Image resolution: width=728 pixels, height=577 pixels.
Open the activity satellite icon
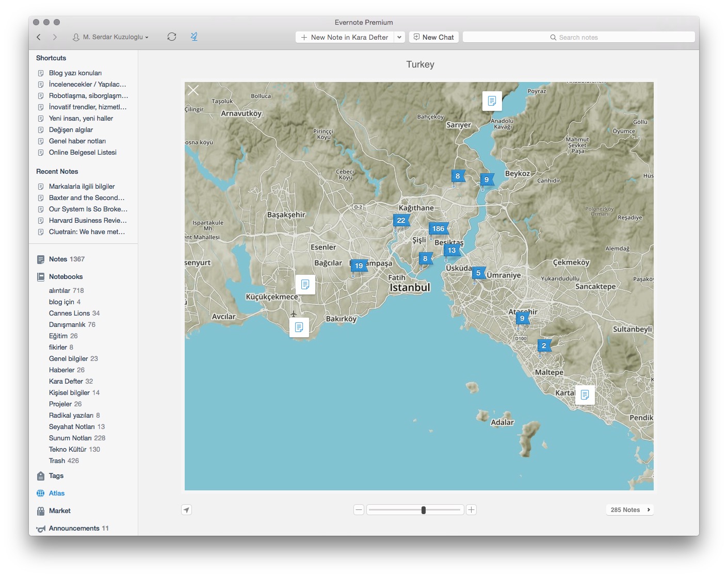(x=194, y=37)
